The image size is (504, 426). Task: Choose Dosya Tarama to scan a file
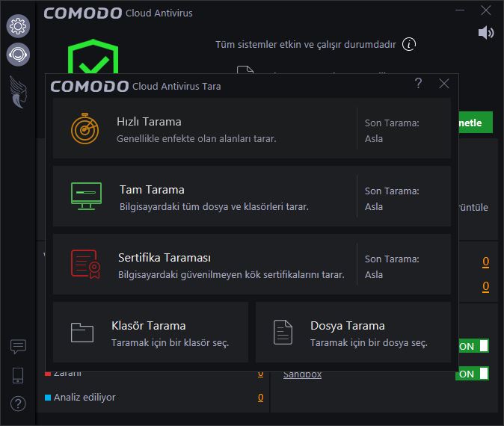click(353, 332)
